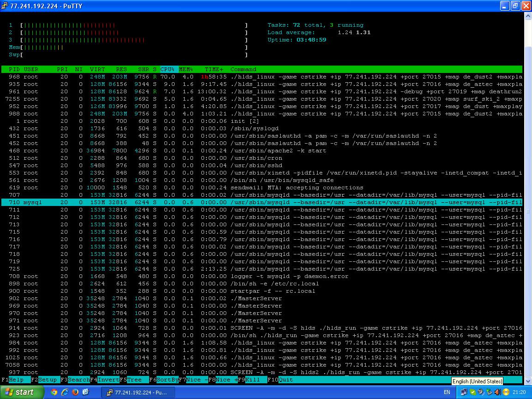Sort by the VIRT column header
532x399 pixels.
pyautogui.click(x=97, y=69)
